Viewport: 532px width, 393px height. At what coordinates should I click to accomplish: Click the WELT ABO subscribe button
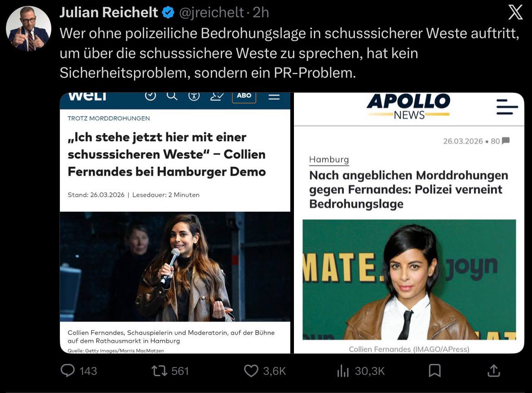coord(244,95)
